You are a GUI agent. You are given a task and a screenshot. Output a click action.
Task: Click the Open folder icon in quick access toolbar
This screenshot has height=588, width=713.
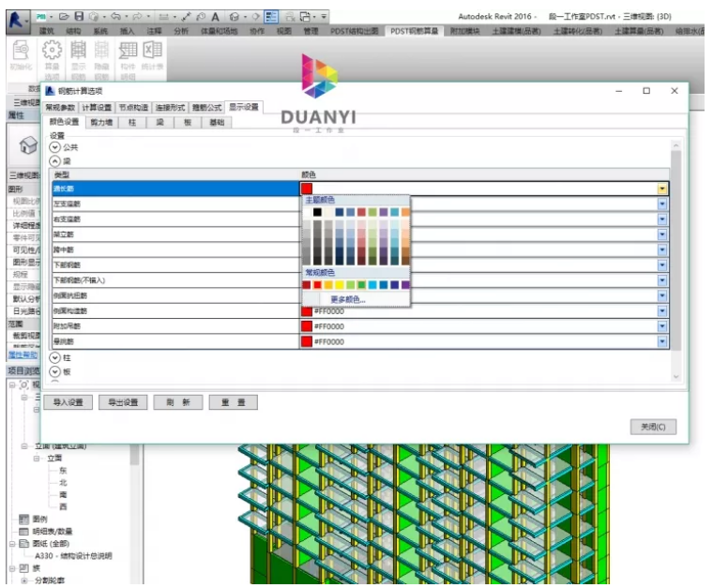(x=64, y=17)
